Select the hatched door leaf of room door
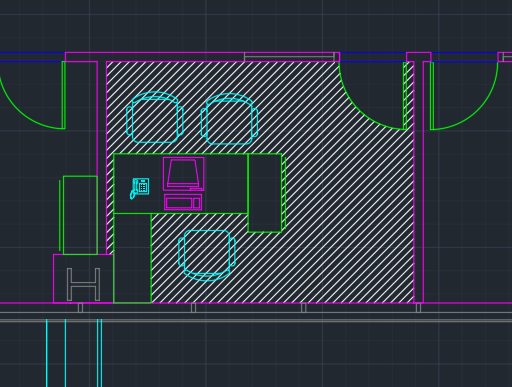The image size is (512, 387). click(x=405, y=96)
